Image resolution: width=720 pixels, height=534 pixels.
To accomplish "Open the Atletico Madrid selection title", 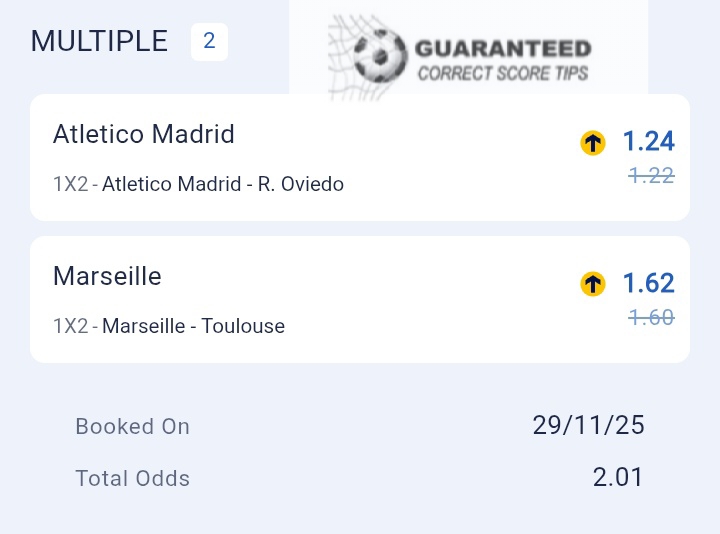I will [144, 134].
